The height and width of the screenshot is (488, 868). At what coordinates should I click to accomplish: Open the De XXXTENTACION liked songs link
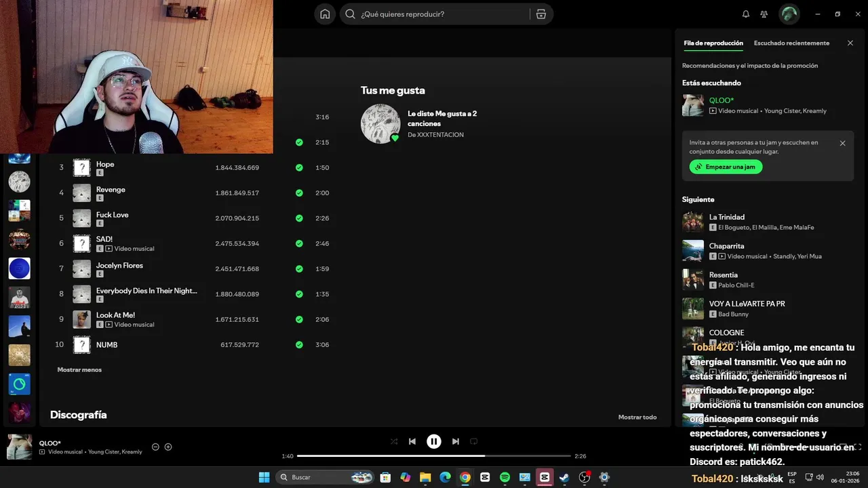pyautogui.click(x=435, y=135)
